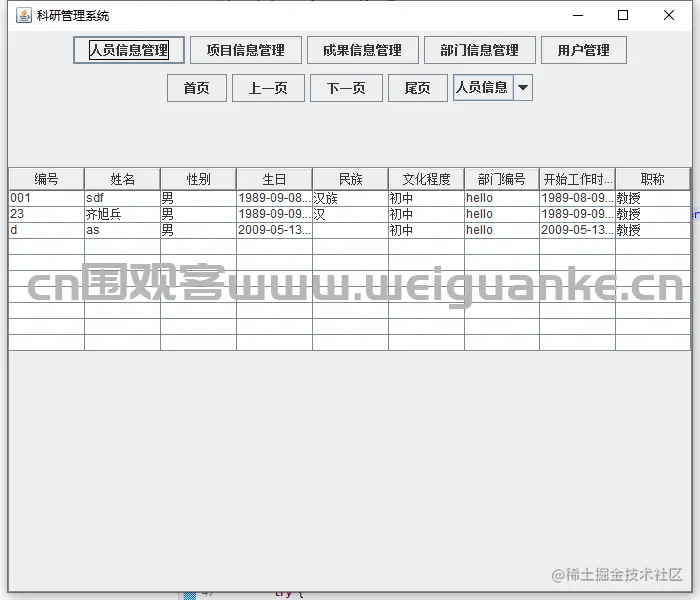Screen dimensions: 700x600
Task: Open 部门信息管理 section
Action: pos(479,50)
